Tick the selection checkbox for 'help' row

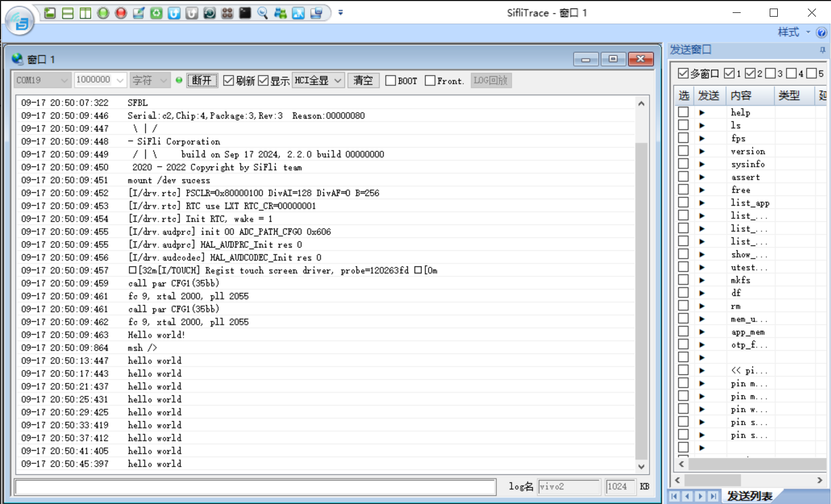click(683, 112)
